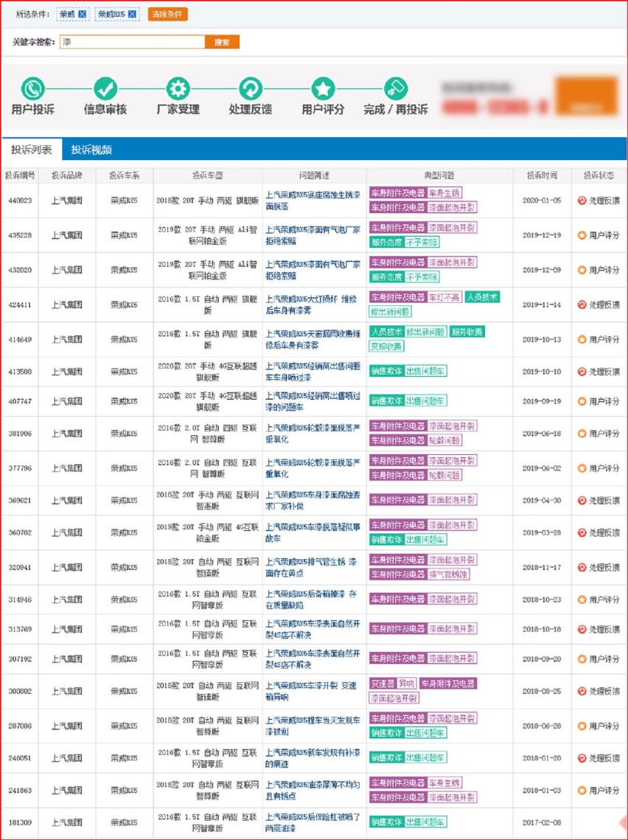Click the 车灯不亮 tag in row 424411
The image size is (628, 840).
(444, 297)
